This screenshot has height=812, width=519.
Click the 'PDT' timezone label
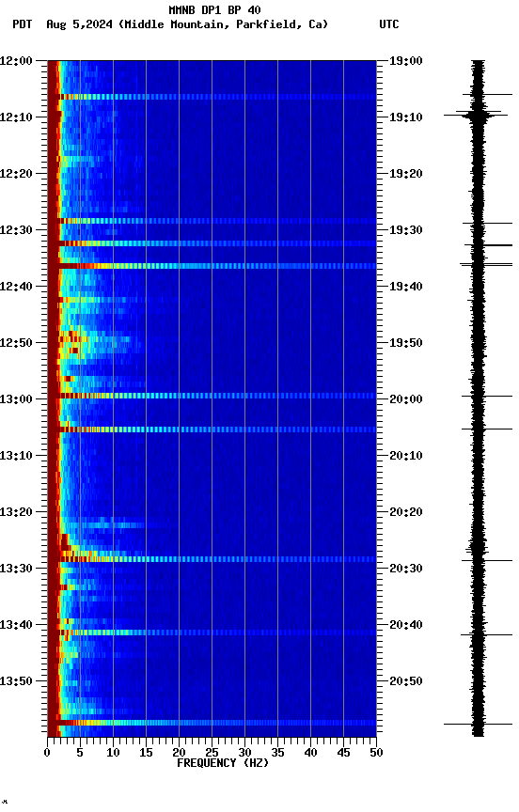tap(23, 24)
